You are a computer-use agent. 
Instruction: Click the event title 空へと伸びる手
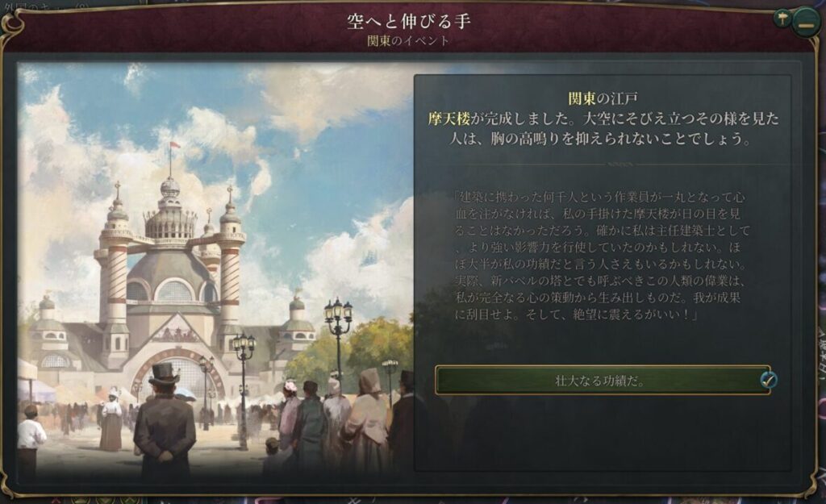[x=408, y=21]
